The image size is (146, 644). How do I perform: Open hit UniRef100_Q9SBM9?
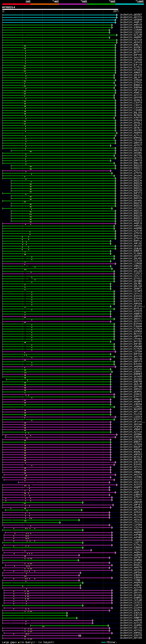(131, 20)
